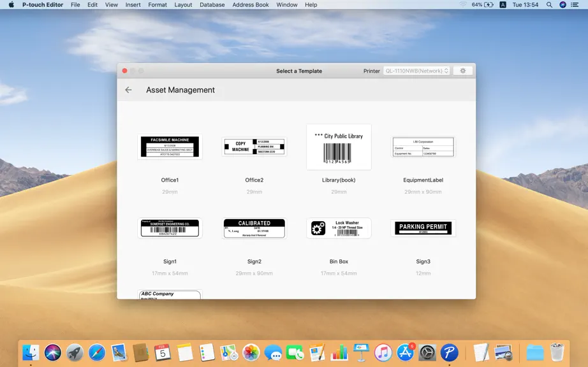Open the Database menu

pos(212,5)
